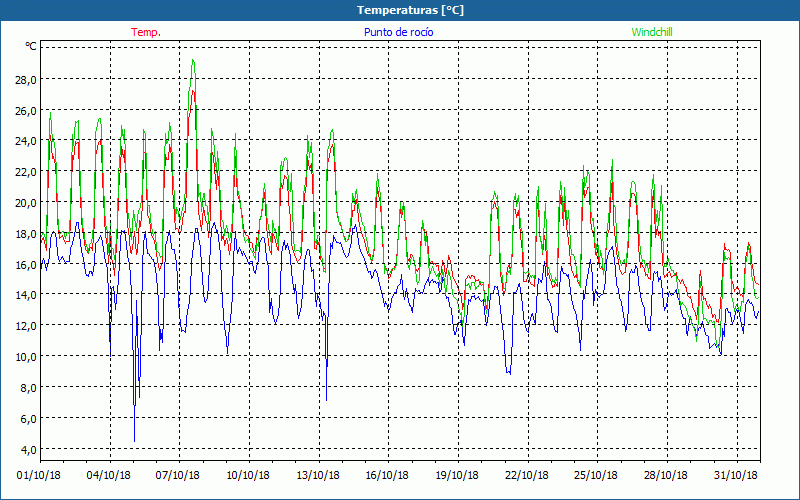
Task: Click the 28,0 y-axis value
Action: 26,80
